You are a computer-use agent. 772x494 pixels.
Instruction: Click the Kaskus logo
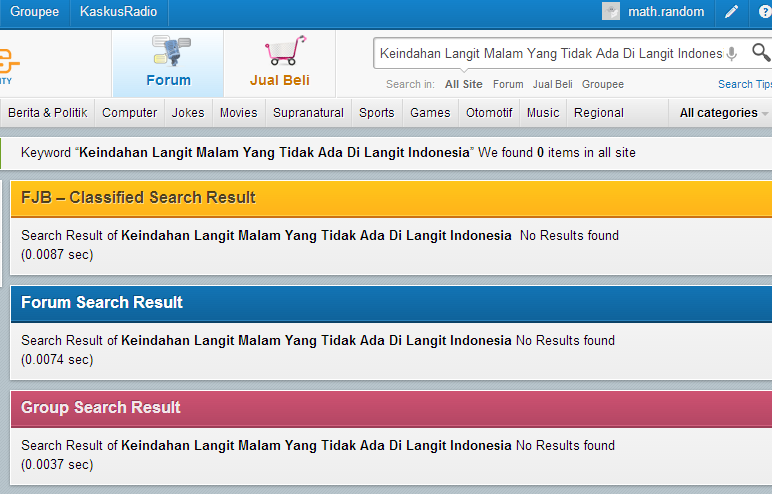coord(8,66)
